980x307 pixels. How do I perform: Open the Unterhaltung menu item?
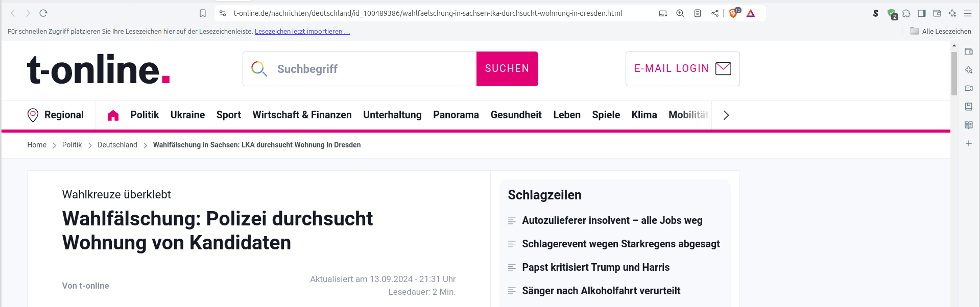392,115
